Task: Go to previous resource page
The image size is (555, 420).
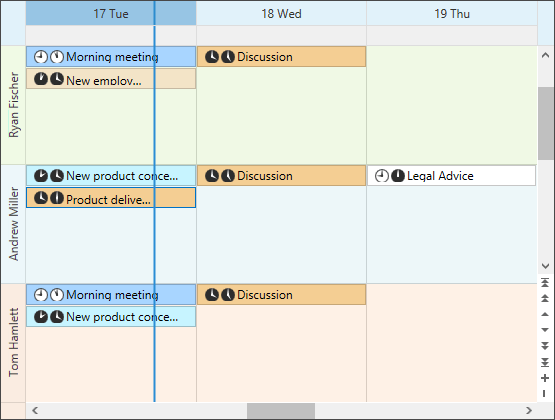Action: click(x=545, y=298)
